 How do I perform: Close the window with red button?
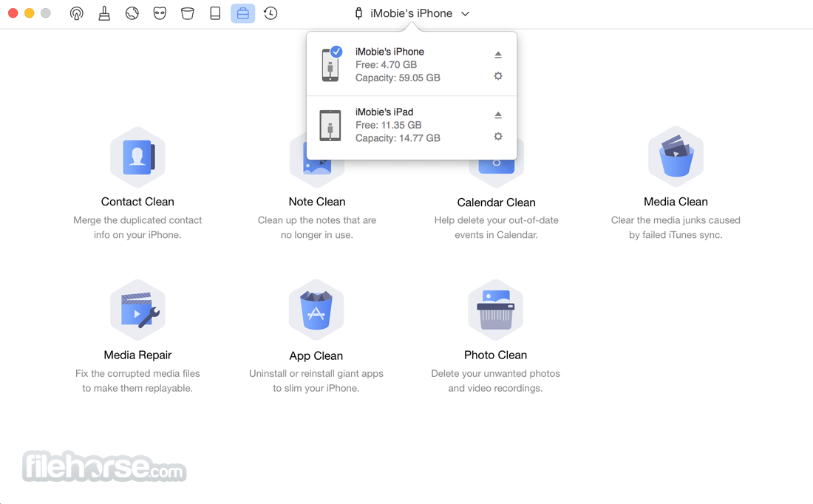[13, 13]
